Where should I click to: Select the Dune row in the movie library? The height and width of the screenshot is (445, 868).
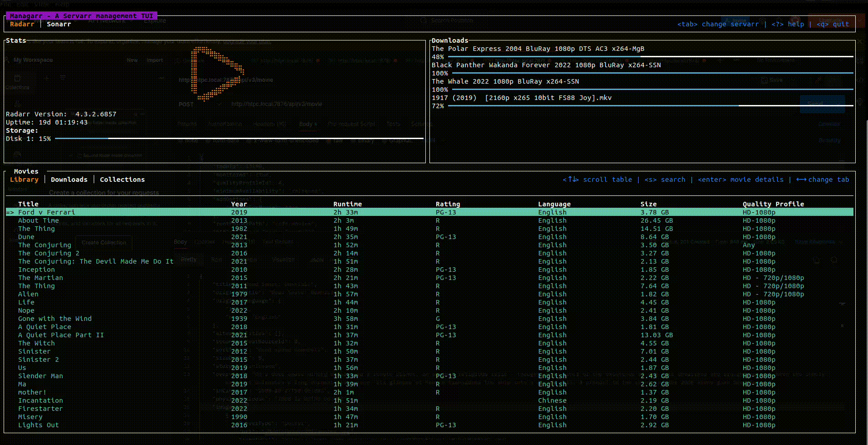point(26,237)
